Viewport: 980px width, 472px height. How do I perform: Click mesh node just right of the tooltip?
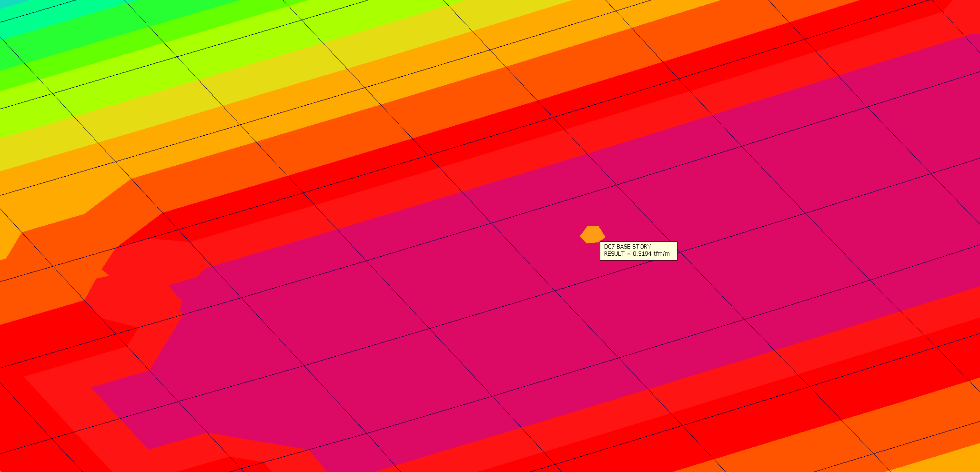680,251
